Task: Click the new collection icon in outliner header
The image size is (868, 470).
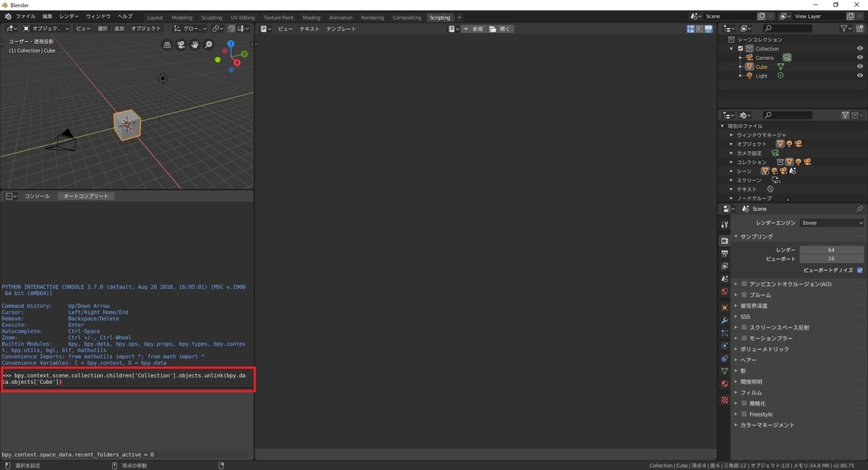Action: click(x=860, y=28)
